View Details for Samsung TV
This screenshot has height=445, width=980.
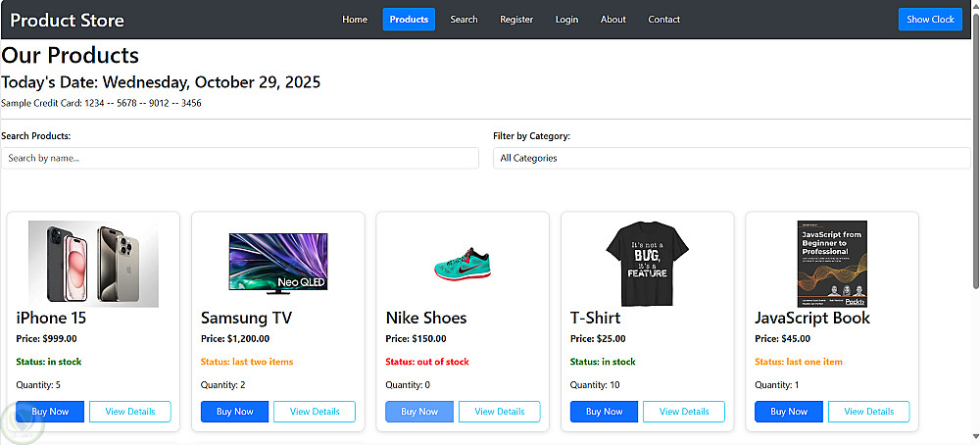tap(315, 412)
